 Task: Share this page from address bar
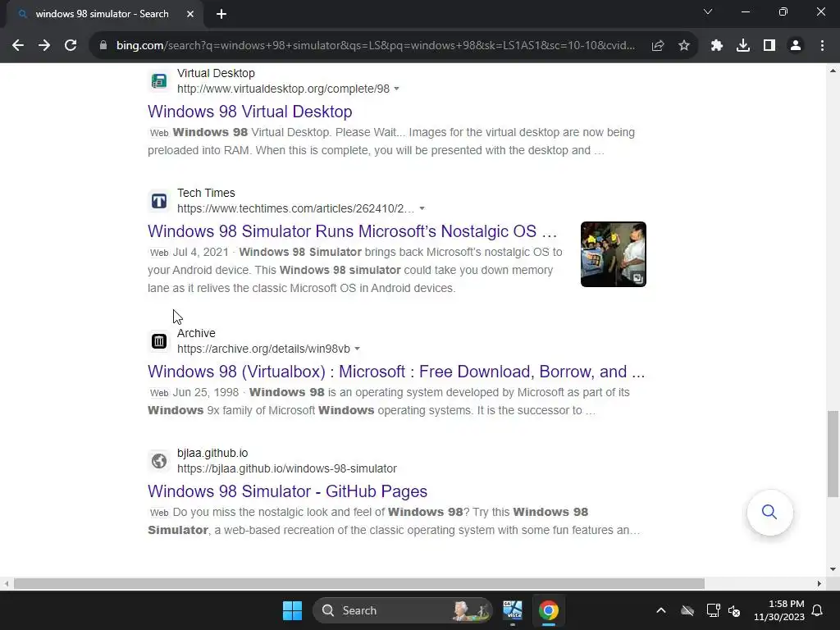pyautogui.click(x=658, y=46)
